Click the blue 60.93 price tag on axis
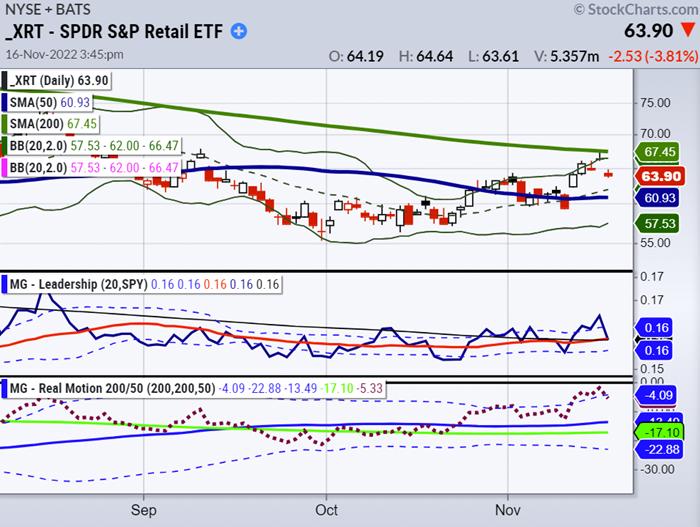 point(660,198)
